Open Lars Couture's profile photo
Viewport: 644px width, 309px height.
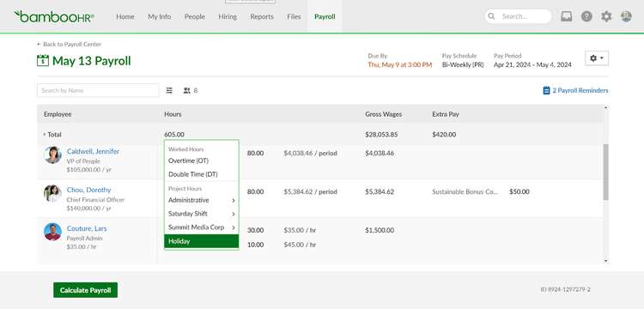point(52,232)
